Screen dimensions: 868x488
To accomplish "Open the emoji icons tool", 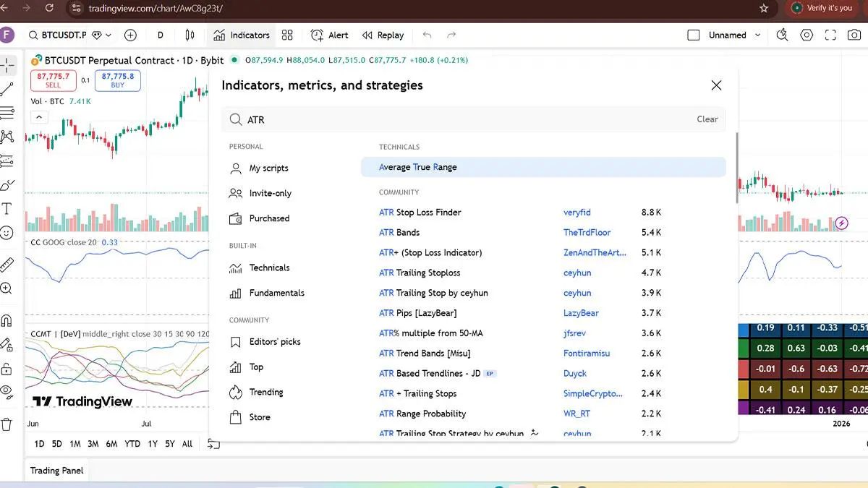I will pyautogui.click(x=7, y=233).
